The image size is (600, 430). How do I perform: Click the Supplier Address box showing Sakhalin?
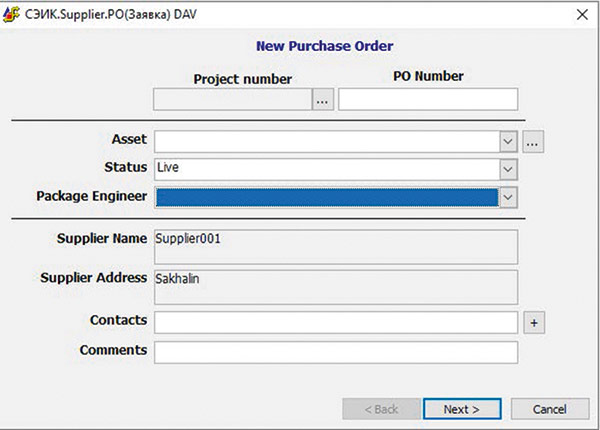(335, 286)
